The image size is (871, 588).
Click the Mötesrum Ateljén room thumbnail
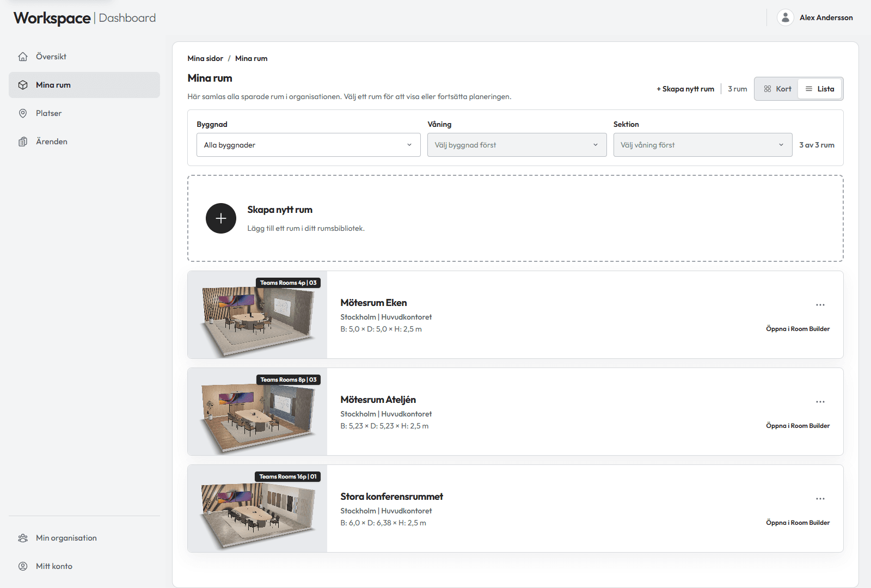(x=257, y=412)
